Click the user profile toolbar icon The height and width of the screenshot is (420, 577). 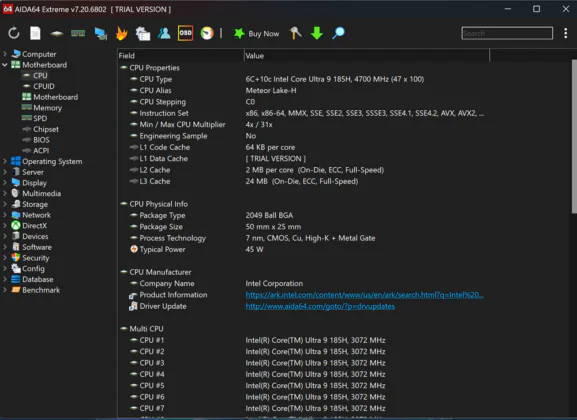click(x=164, y=33)
